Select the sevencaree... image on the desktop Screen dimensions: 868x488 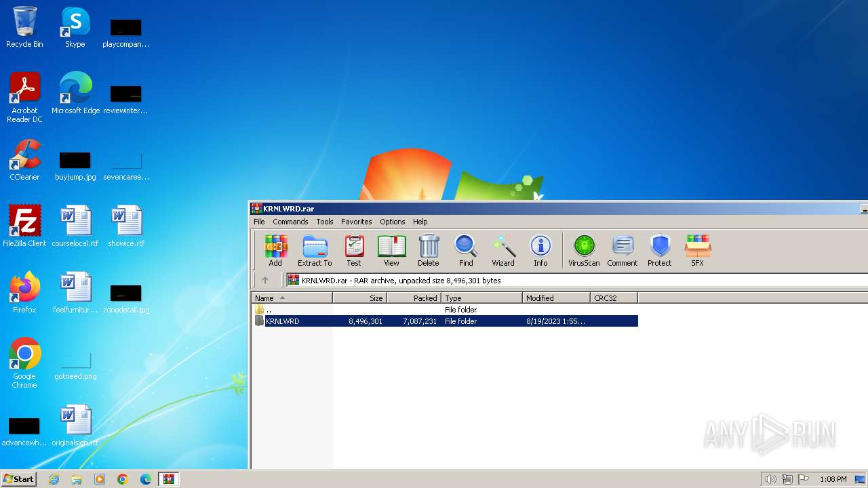click(126, 166)
